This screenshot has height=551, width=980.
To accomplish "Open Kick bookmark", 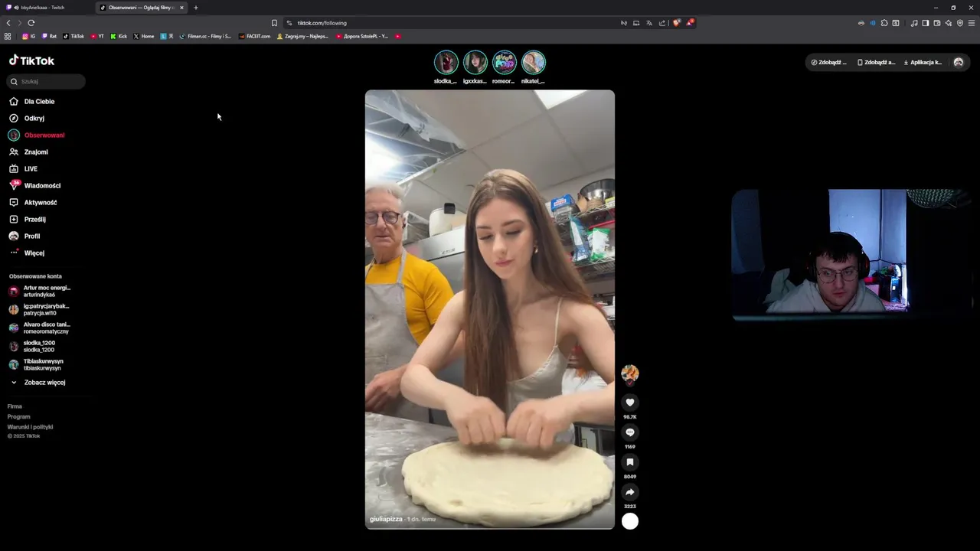I will pos(119,36).
